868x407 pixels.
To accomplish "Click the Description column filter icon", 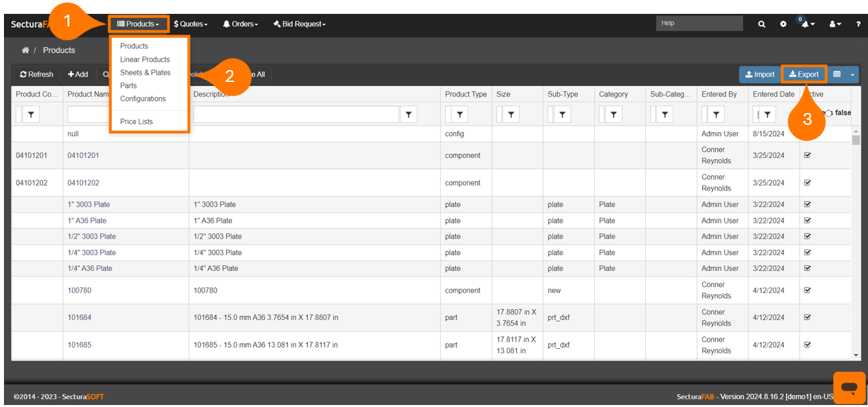I will click(x=409, y=115).
